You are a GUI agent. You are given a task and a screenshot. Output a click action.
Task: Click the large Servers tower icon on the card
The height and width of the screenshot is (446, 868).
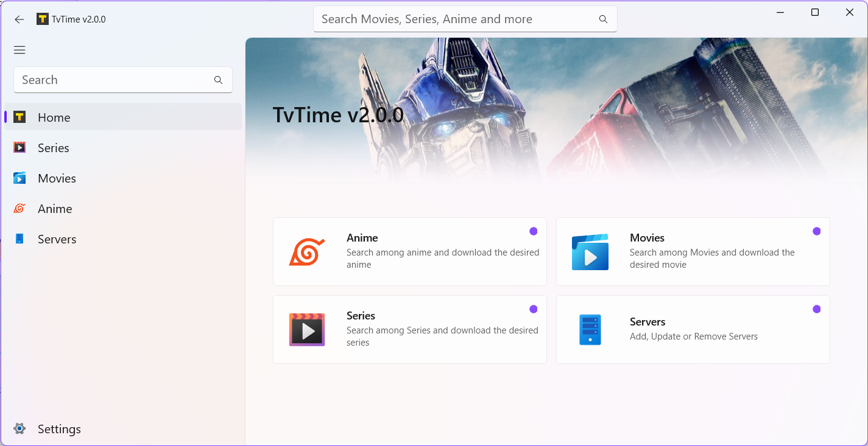click(590, 330)
